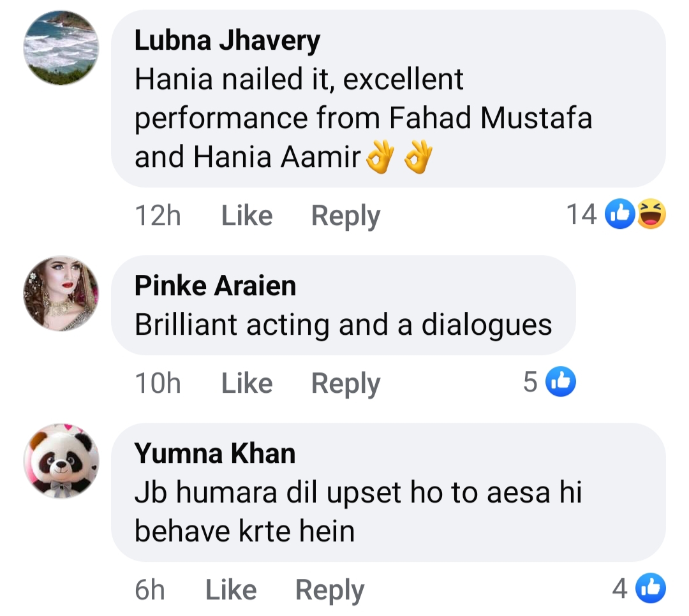Click the 12h timestamp on Lubna's comment
The image size is (689, 616).
158,216
